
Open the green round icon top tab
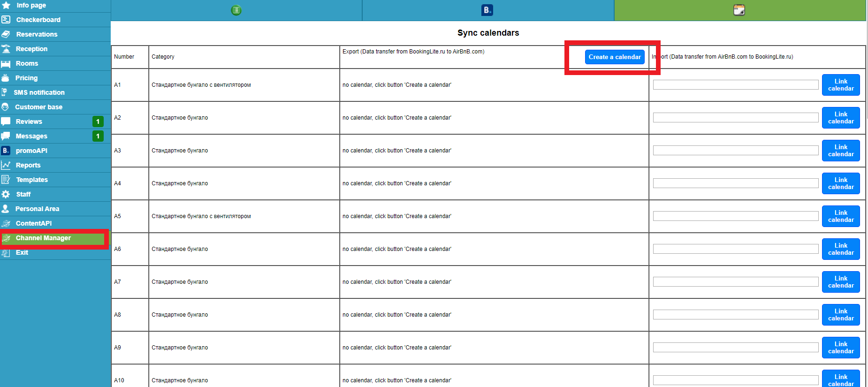pos(236,10)
